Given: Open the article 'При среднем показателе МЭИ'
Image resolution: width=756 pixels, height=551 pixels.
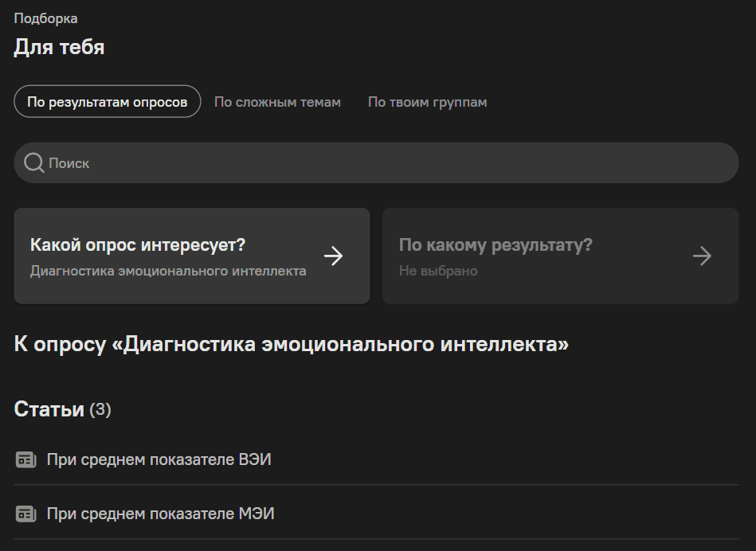Looking at the screenshot, I should tap(161, 514).
